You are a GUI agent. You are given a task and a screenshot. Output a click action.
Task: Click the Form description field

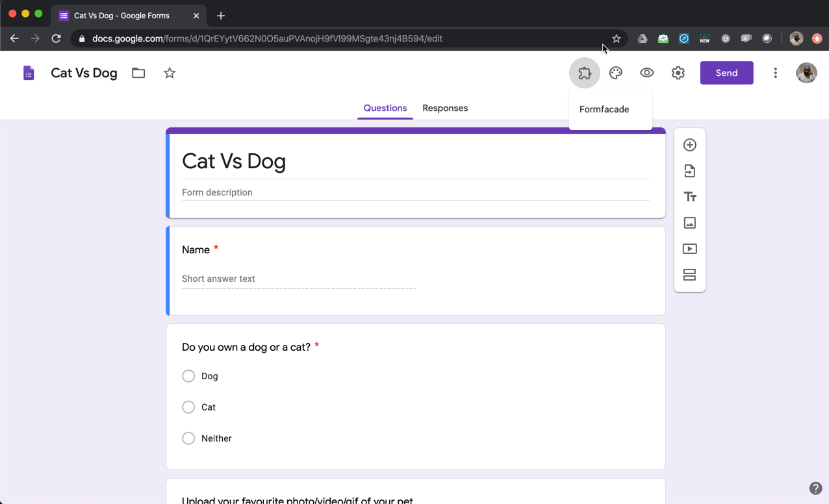point(415,192)
